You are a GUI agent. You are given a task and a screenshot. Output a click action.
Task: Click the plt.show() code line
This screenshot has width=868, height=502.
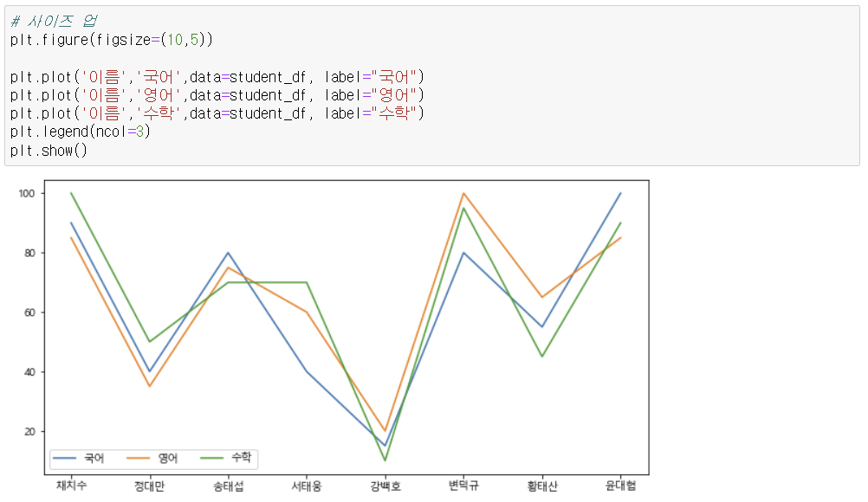coord(49,151)
